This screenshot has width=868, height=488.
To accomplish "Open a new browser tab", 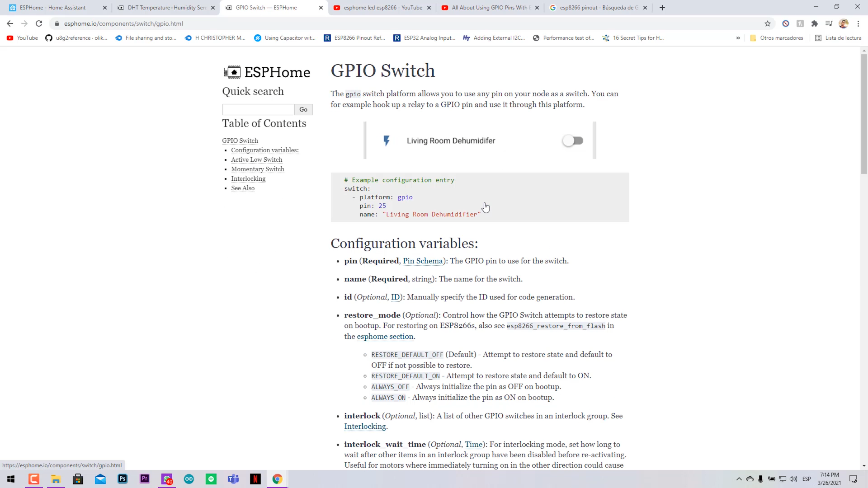I will 662,8.
